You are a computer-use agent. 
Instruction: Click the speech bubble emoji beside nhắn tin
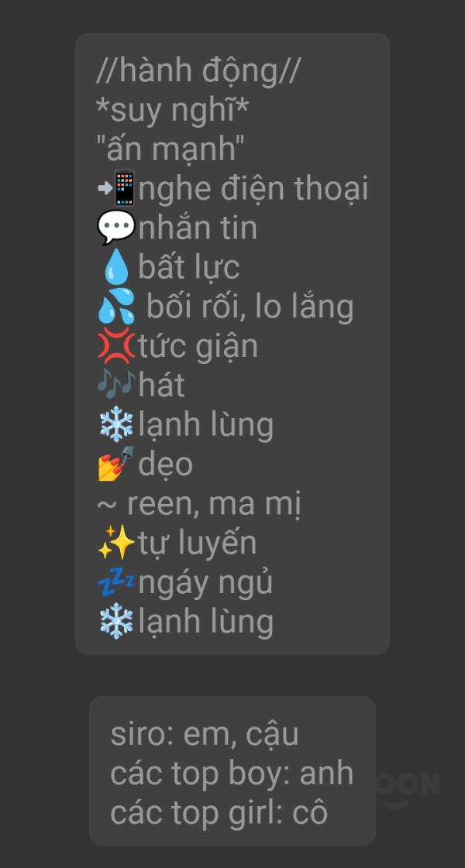click(x=116, y=228)
